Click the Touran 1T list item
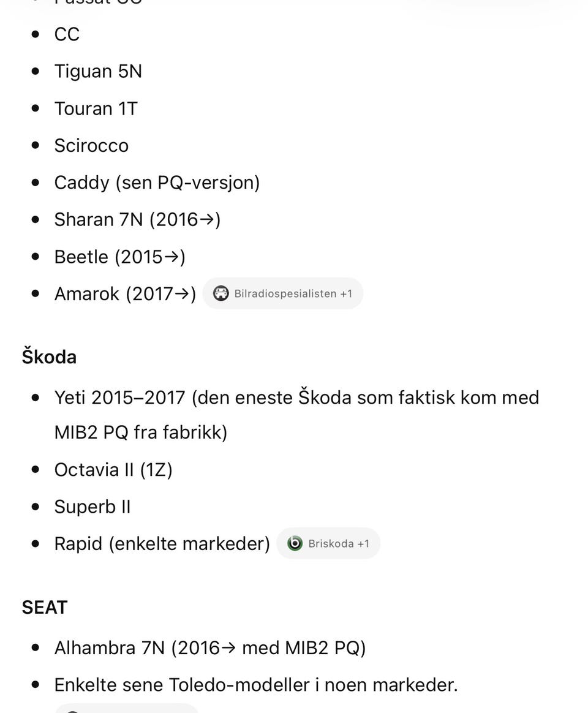 coord(96,108)
